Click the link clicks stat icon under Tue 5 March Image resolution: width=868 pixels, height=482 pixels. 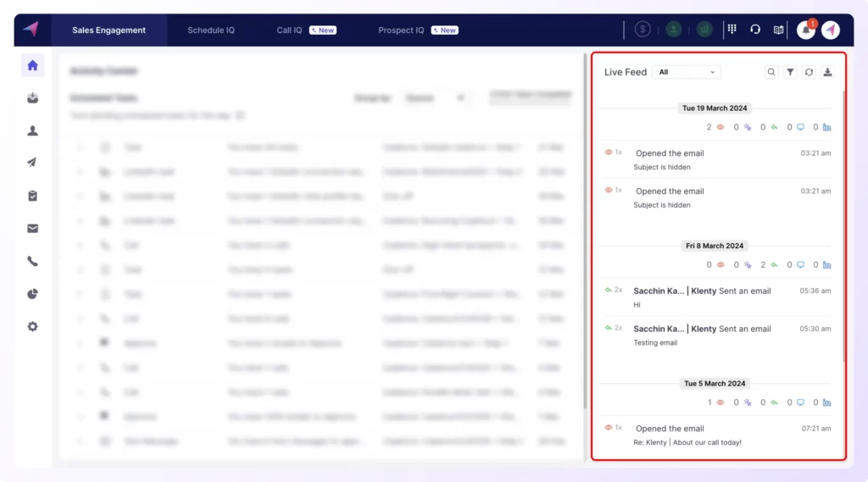pos(748,403)
